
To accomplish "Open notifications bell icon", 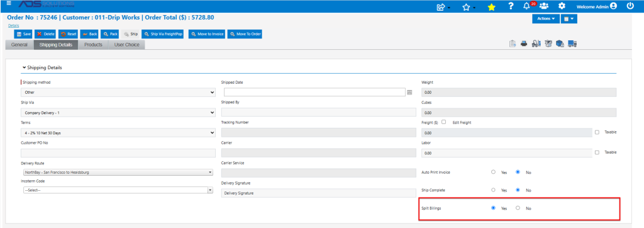I will click(x=526, y=6).
